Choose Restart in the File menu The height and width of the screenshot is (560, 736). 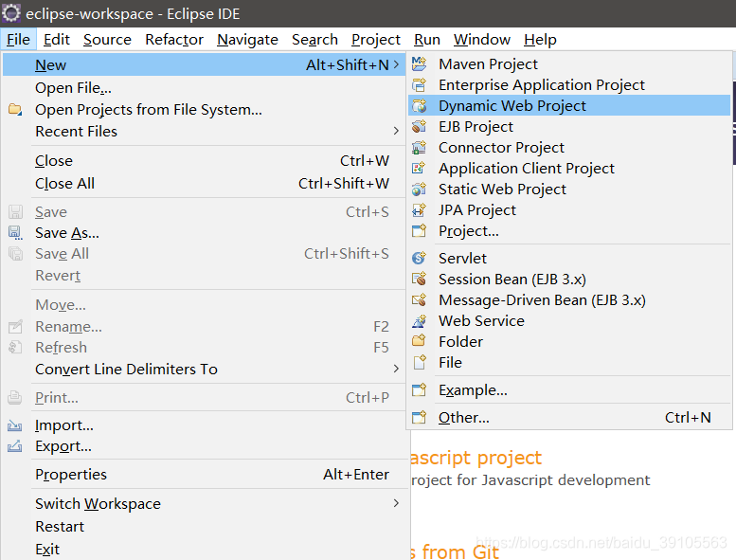205,526
